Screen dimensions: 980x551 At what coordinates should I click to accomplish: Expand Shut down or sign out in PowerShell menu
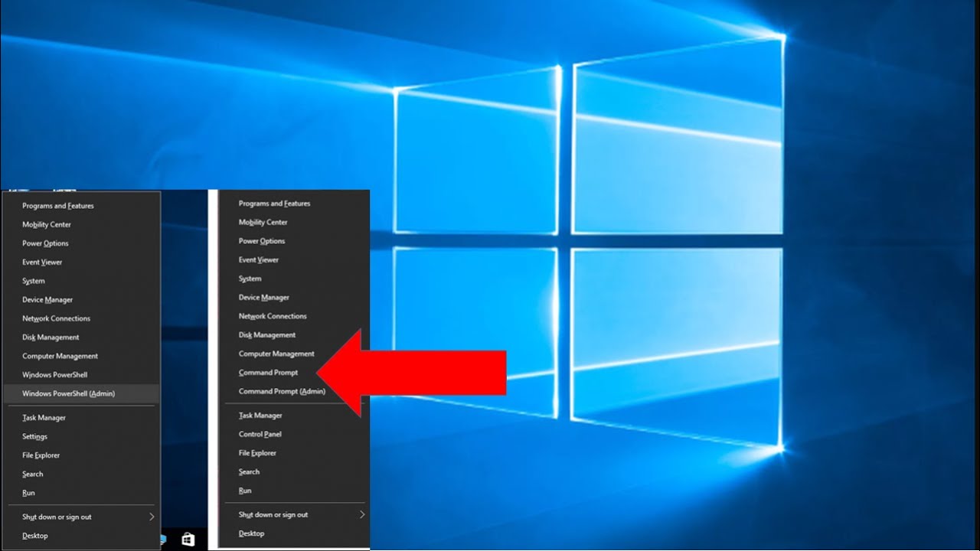[82, 517]
